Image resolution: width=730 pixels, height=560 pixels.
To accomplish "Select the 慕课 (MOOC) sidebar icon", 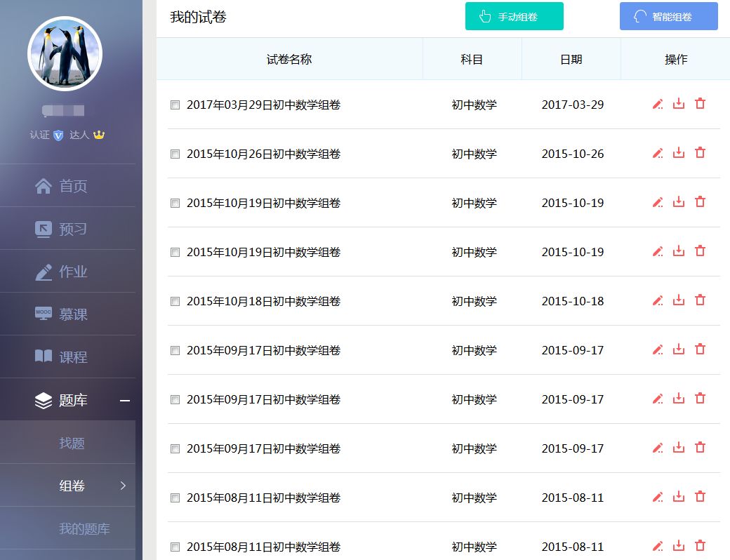I will (x=44, y=314).
